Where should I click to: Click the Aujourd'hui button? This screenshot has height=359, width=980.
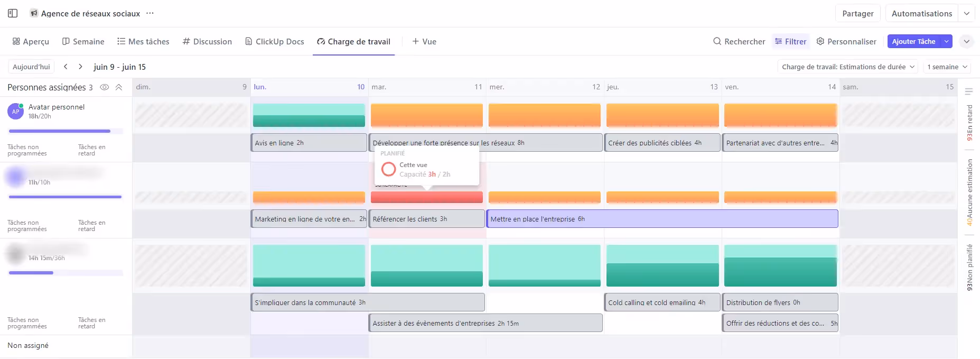pyautogui.click(x=31, y=67)
